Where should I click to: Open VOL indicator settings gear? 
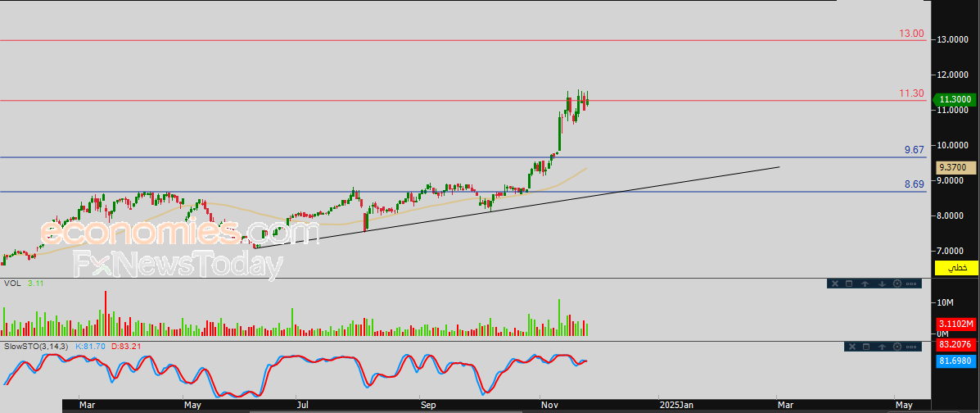(x=896, y=284)
